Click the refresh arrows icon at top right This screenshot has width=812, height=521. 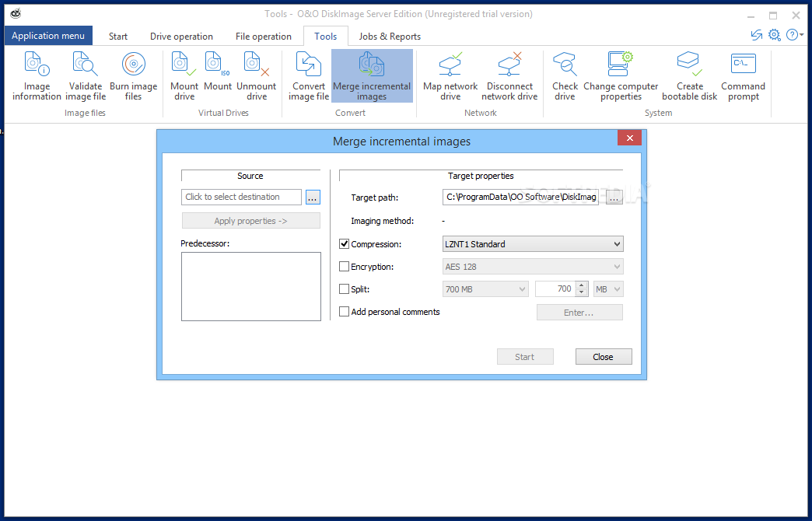[757, 35]
